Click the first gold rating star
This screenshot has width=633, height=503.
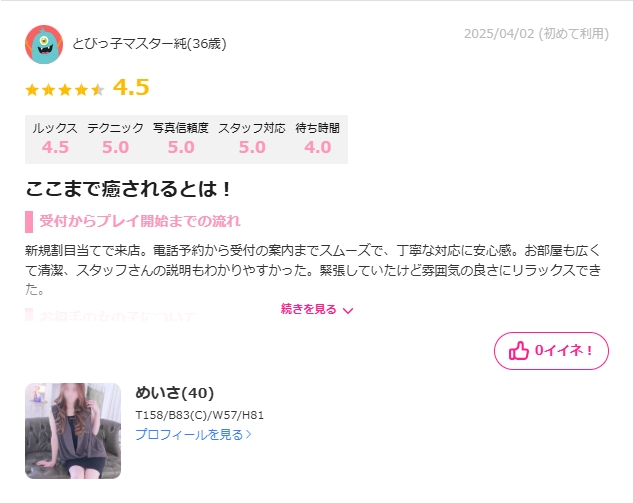click(x=32, y=90)
